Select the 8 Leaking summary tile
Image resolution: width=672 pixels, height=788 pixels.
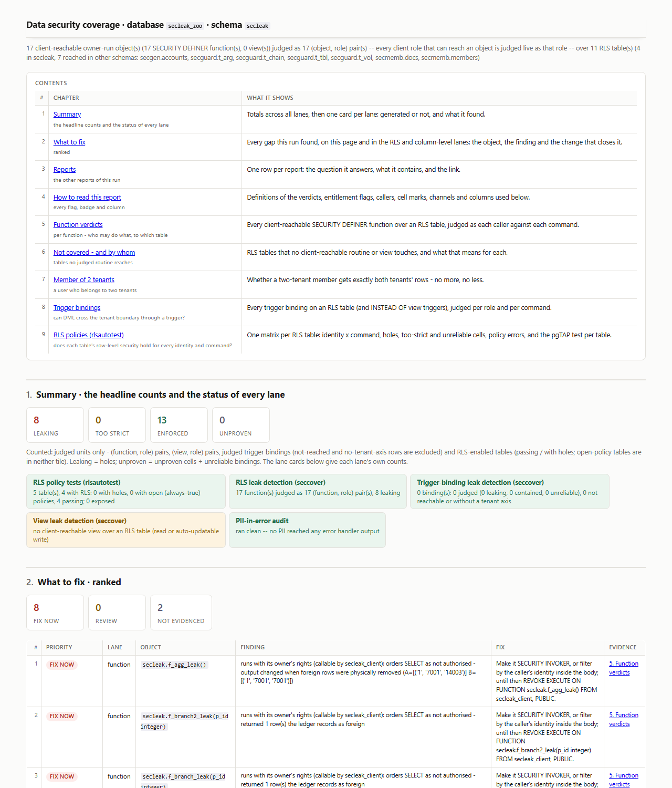coord(55,425)
